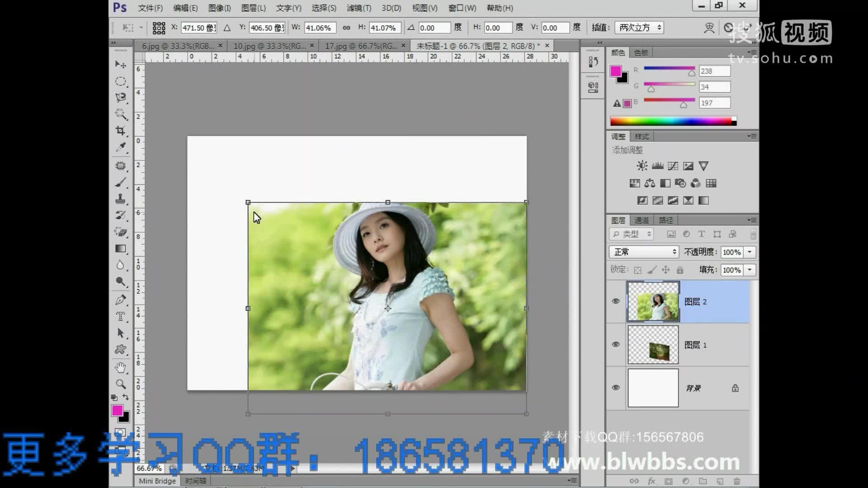The width and height of the screenshot is (868, 488).
Task: Select the Zoom tool
Action: pyautogui.click(x=120, y=384)
